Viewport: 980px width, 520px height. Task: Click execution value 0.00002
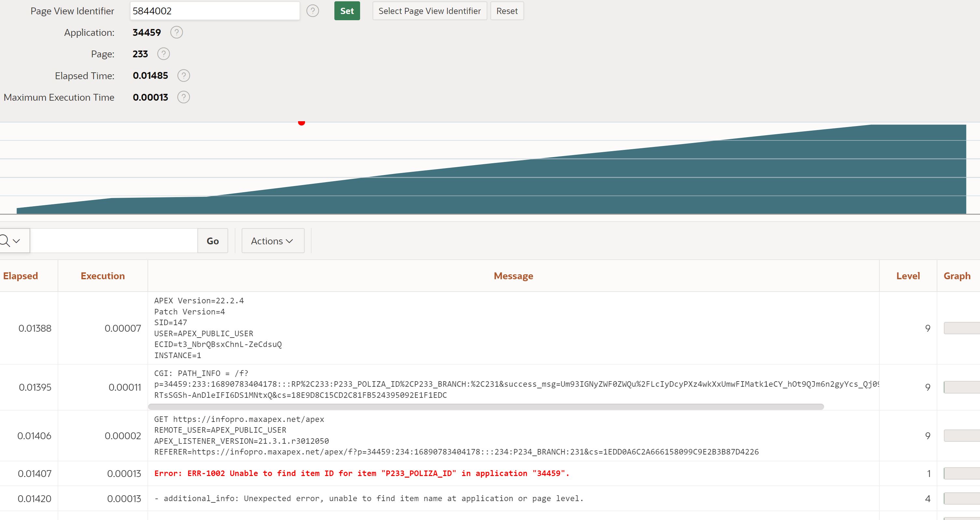click(x=123, y=436)
